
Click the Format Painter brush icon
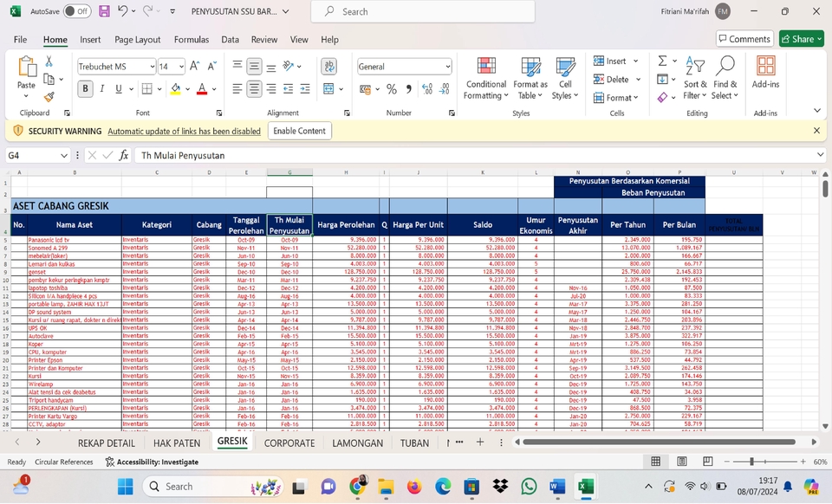click(x=49, y=97)
